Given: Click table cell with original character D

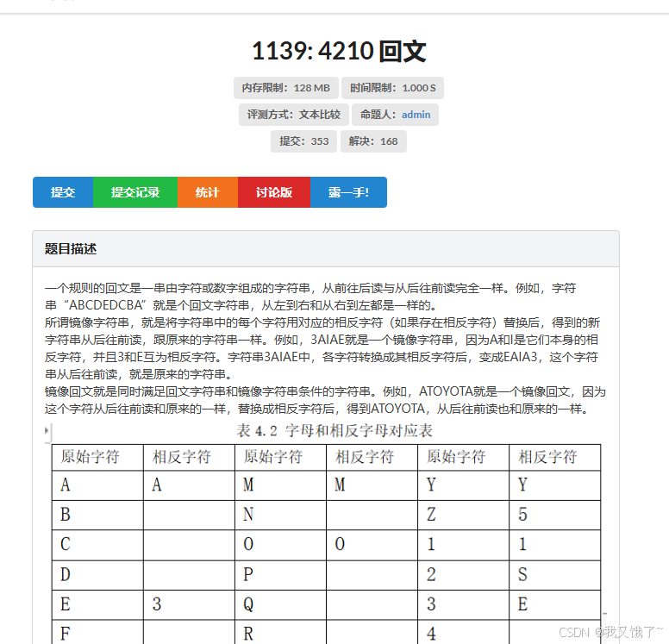Looking at the screenshot, I should (x=97, y=575).
